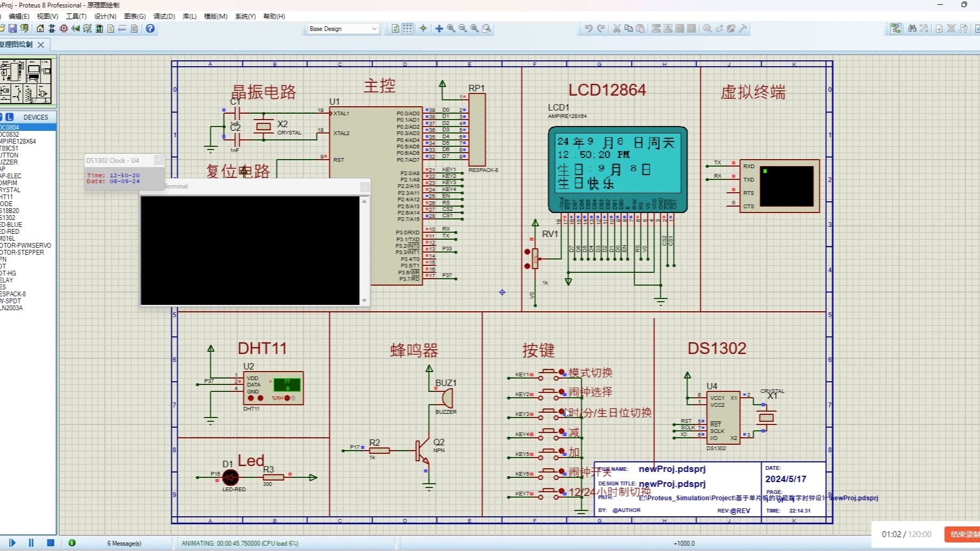This screenshot has width=980, height=551.
Task: Close the DS1302 Clock - U4 popup
Action: 159,160
